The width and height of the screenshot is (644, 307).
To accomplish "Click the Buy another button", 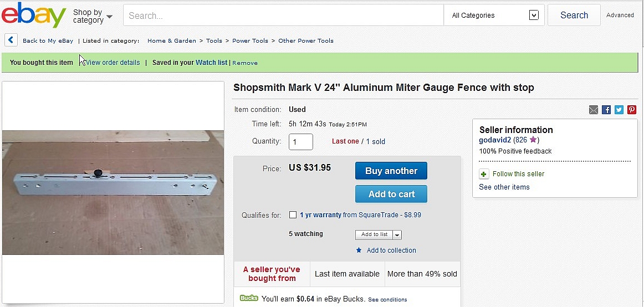I will coord(391,171).
